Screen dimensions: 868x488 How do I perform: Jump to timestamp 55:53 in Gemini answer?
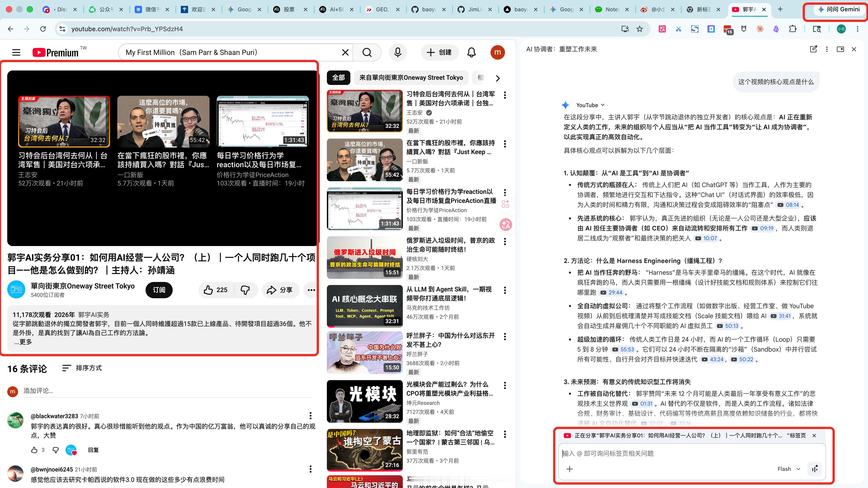[x=623, y=350]
